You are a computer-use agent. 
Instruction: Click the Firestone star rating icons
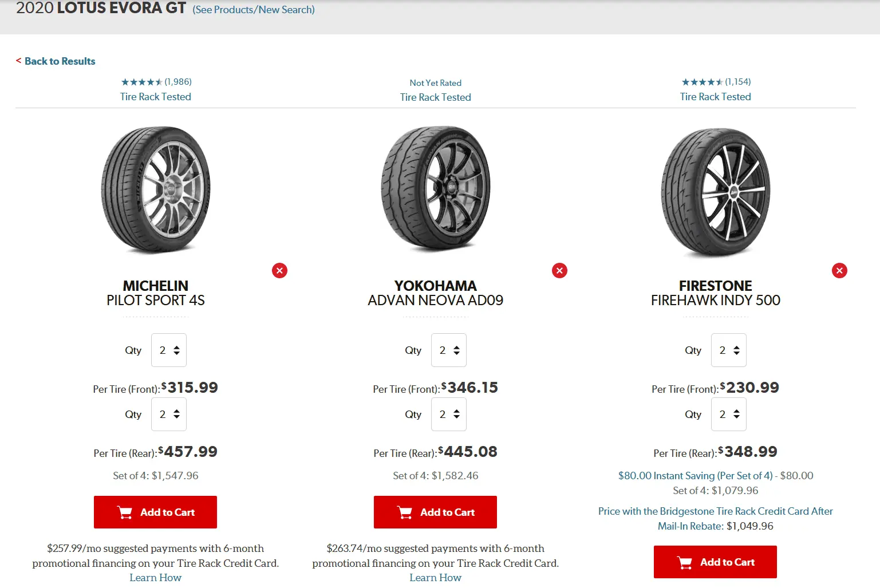(702, 82)
